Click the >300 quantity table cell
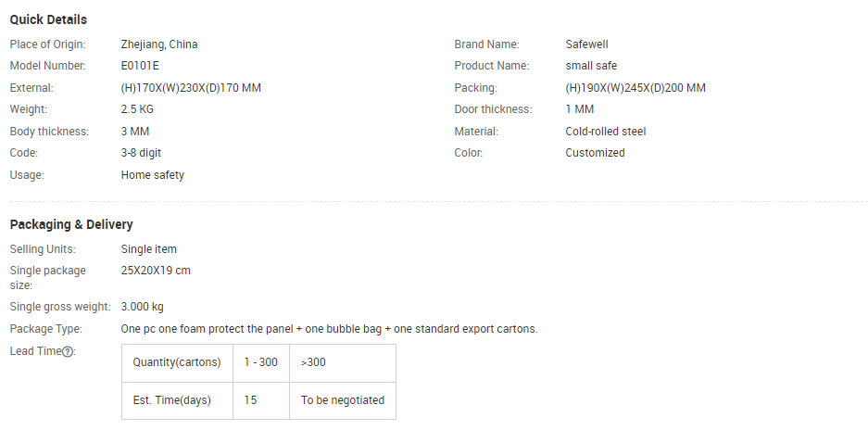The height and width of the screenshot is (430, 868). 343,363
